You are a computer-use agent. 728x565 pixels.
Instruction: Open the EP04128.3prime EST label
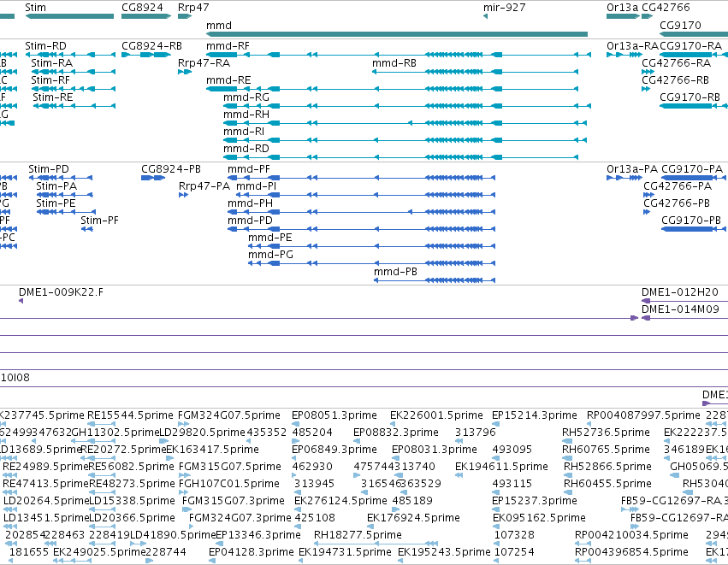(x=252, y=552)
